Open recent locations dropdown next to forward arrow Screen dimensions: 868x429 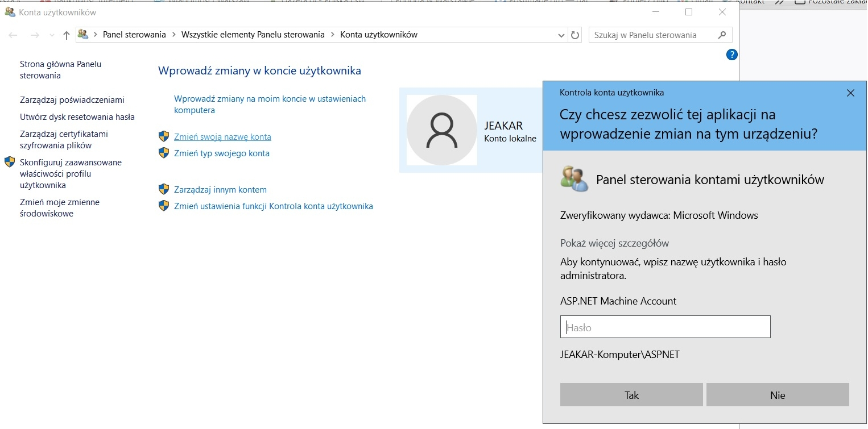tap(52, 35)
